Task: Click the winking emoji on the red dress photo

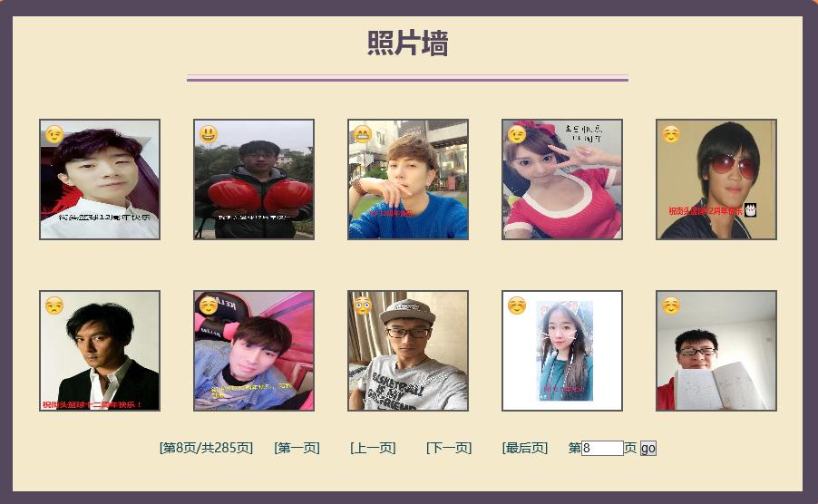Action: [x=517, y=134]
